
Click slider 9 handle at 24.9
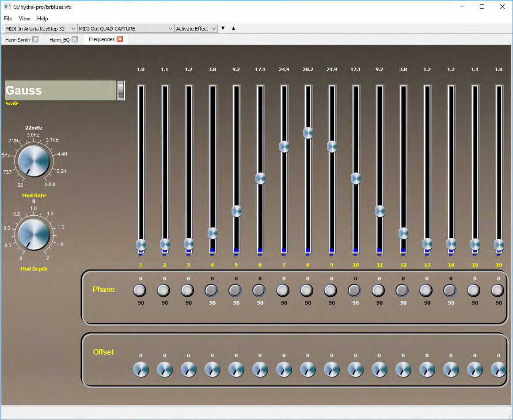(332, 146)
